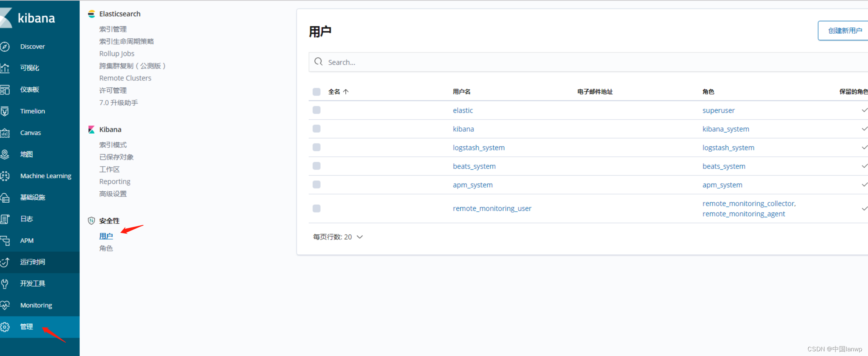Screen dimensions: 868x356
Task: Open the remote_monitoring_collector role link
Action: [749, 203]
